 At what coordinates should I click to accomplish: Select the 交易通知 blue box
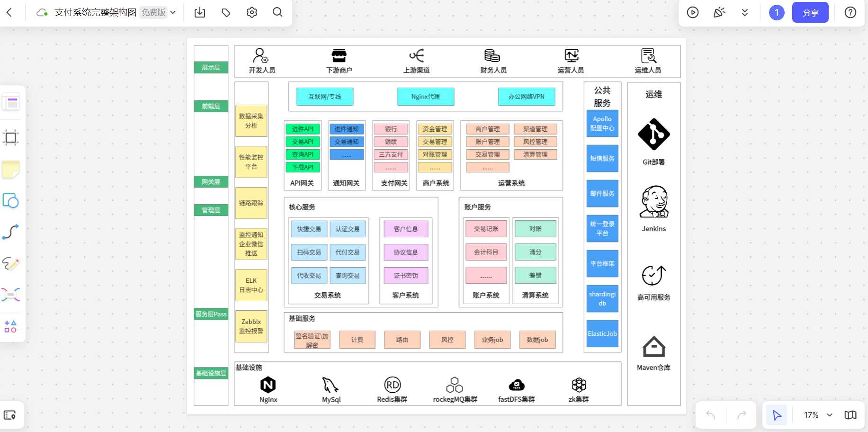pyautogui.click(x=347, y=142)
